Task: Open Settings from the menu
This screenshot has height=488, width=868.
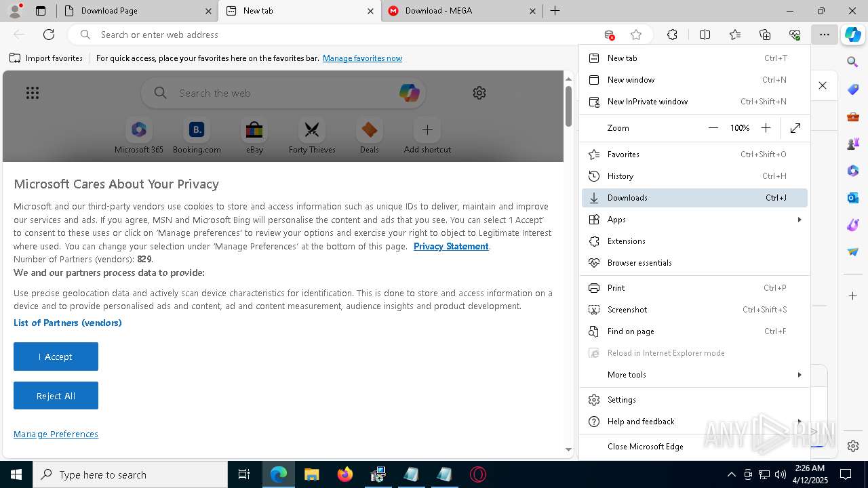Action: coord(694,400)
